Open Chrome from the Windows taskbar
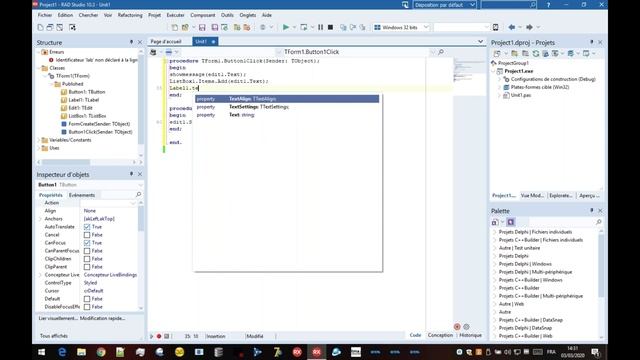Image resolution: width=640 pixels, height=360 pixels. 101,352
